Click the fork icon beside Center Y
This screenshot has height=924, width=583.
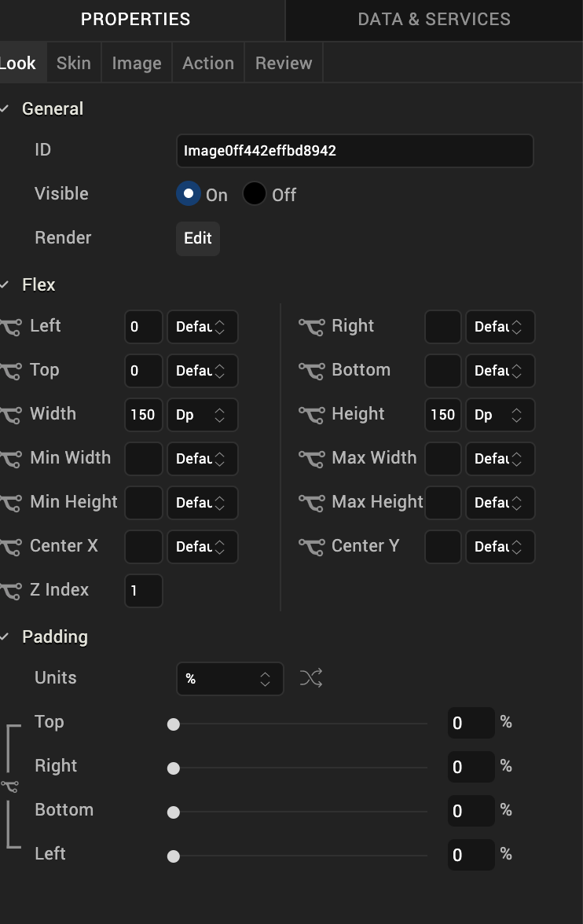pos(311,548)
